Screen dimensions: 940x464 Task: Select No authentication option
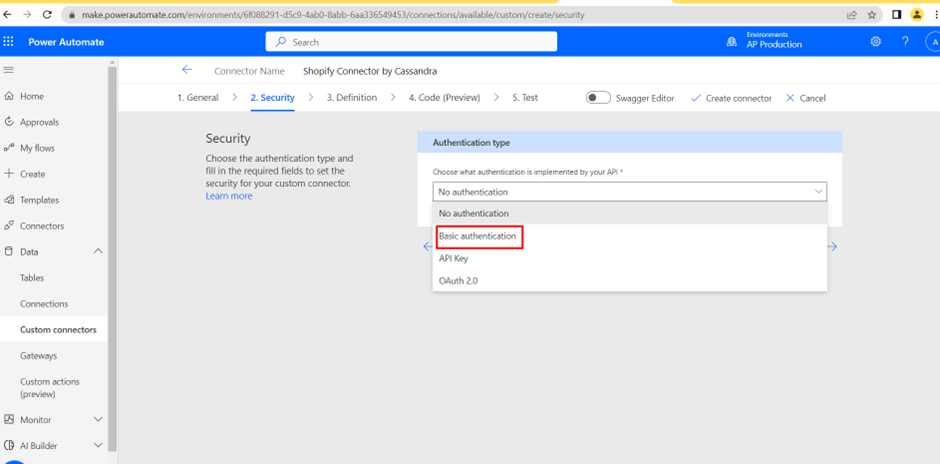(x=629, y=213)
